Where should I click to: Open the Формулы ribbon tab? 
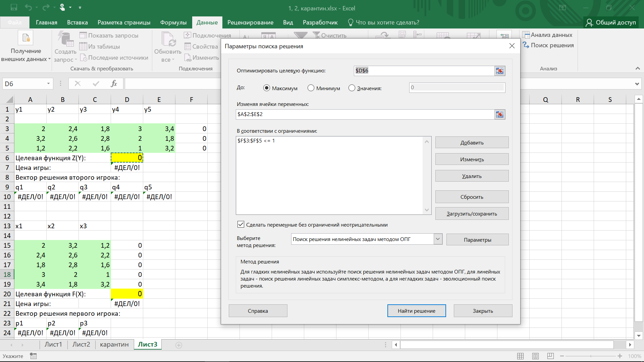(x=173, y=22)
